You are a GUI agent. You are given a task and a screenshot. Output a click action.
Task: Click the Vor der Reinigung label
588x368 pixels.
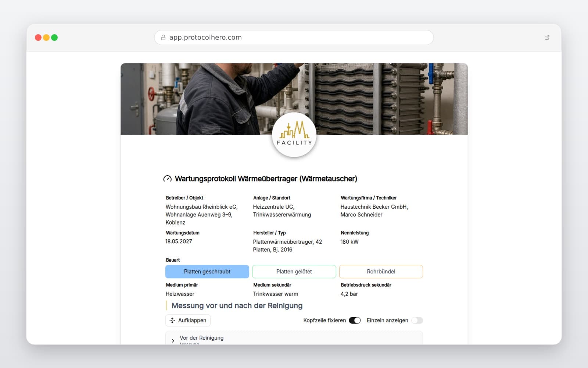pyautogui.click(x=201, y=338)
